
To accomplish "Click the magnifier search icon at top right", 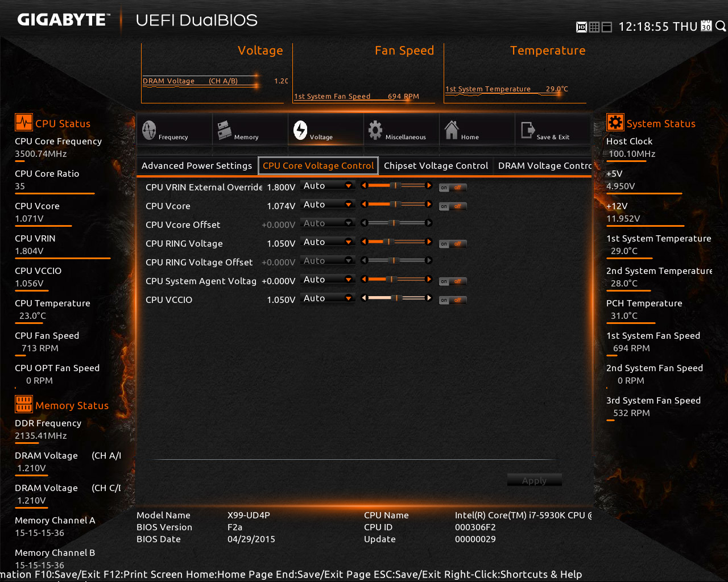I will click(x=721, y=26).
